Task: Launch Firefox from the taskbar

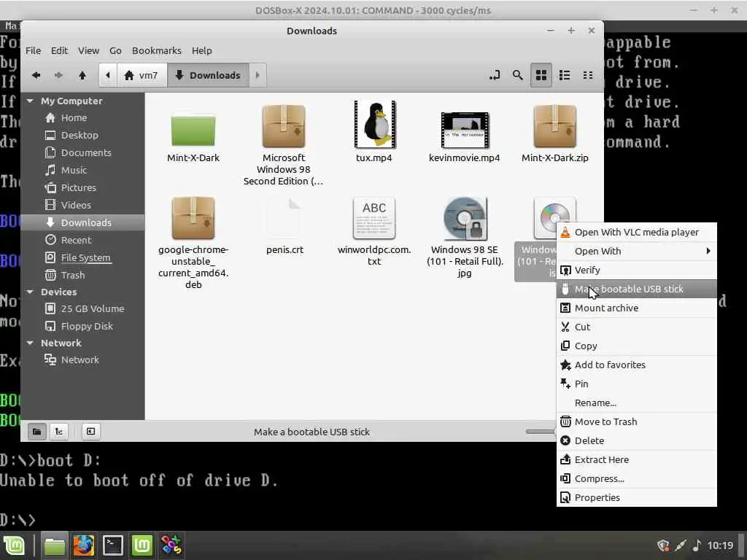Action: click(x=83, y=545)
